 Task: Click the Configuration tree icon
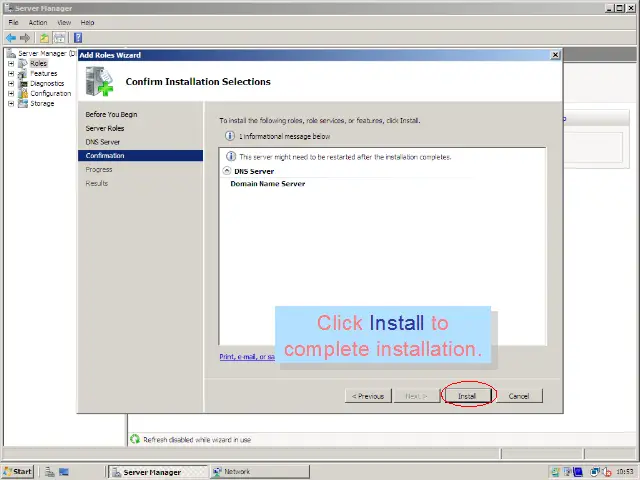(23, 93)
